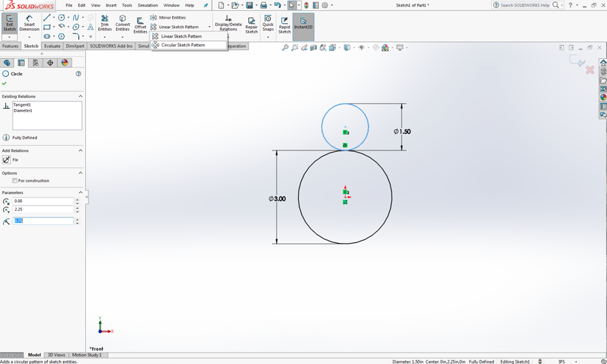Click the Circle help question icon
The width and height of the screenshot is (607, 364).
[78, 74]
